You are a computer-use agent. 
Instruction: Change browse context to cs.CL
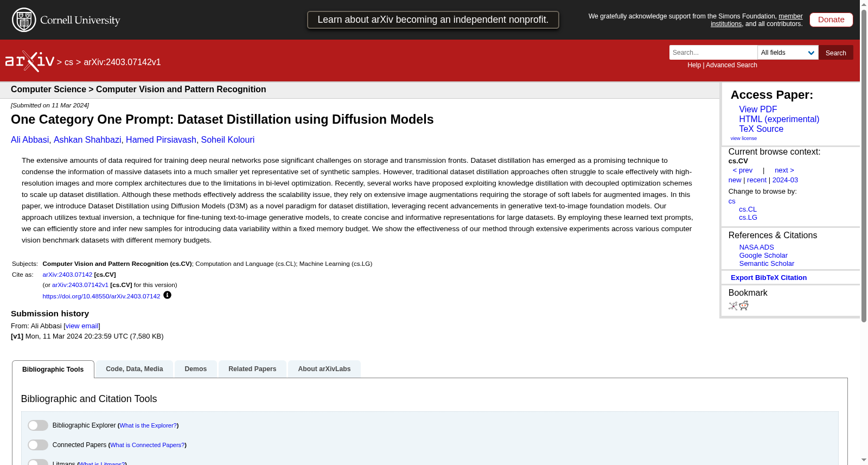[x=748, y=209]
